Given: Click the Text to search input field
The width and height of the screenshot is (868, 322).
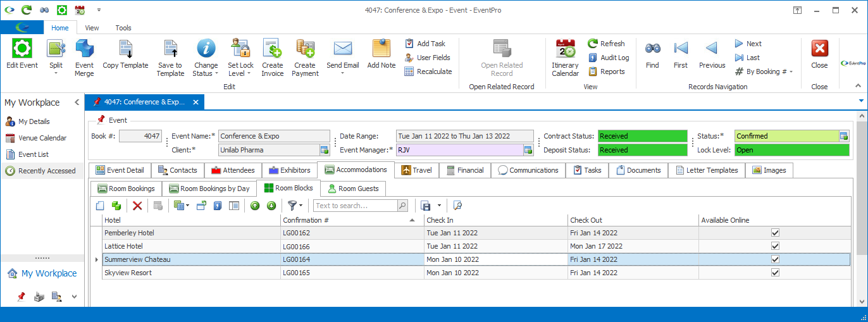Looking at the screenshot, I should [x=355, y=206].
